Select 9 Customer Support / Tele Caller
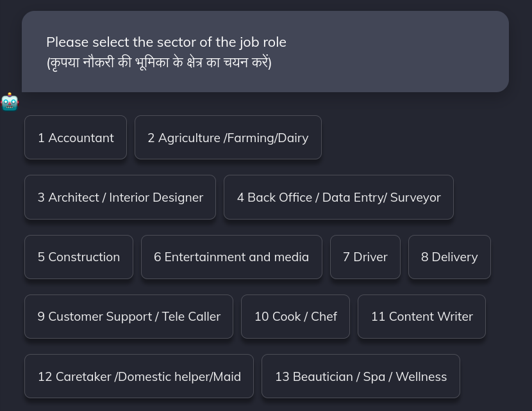 point(129,316)
